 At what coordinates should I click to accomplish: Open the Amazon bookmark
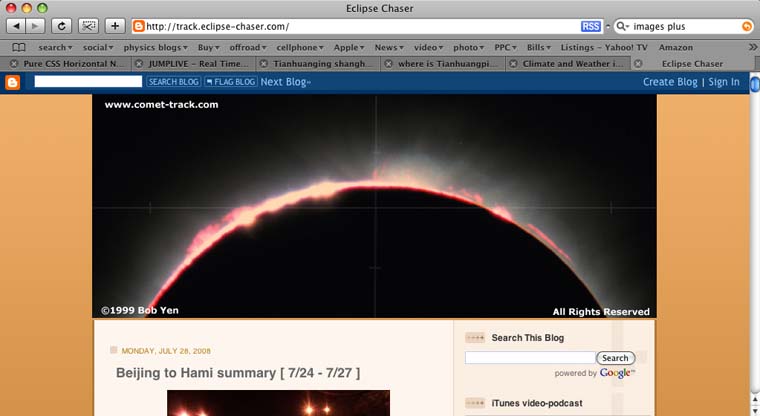pyautogui.click(x=676, y=47)
